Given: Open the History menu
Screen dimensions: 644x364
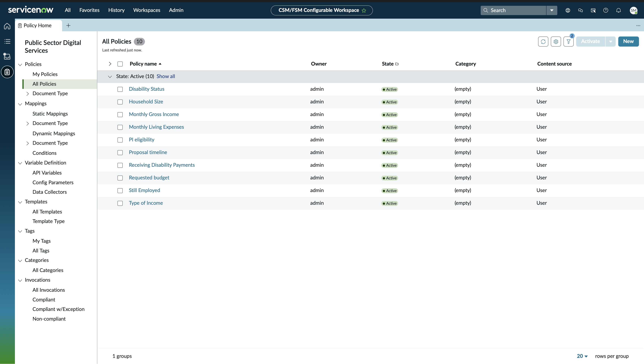Looking at the screenshot, I should pyautogui.click(x=116, y=10).
